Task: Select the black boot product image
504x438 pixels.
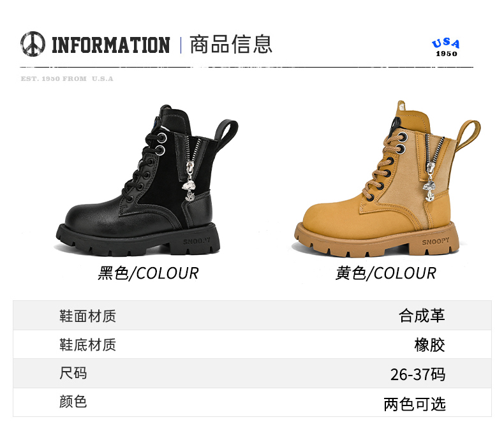Action: (147, 180)
